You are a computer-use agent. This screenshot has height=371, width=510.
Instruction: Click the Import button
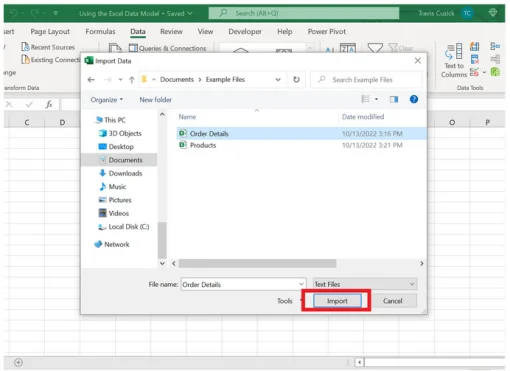tap(337, 301)
